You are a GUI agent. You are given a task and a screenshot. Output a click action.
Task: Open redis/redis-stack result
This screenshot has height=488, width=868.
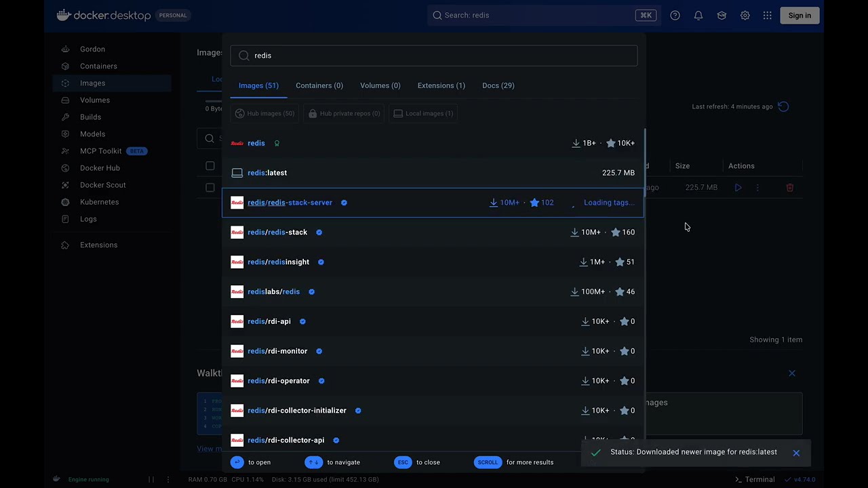click(433, 232)
